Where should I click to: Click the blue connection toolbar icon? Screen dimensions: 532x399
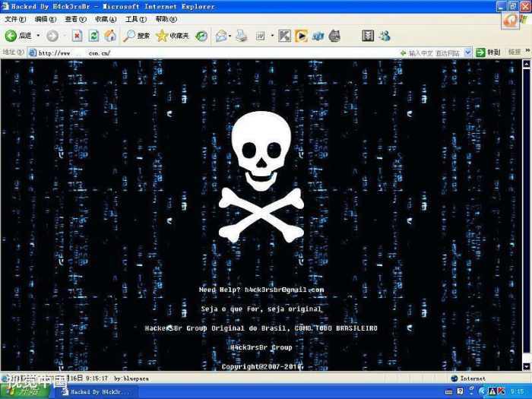318,36
